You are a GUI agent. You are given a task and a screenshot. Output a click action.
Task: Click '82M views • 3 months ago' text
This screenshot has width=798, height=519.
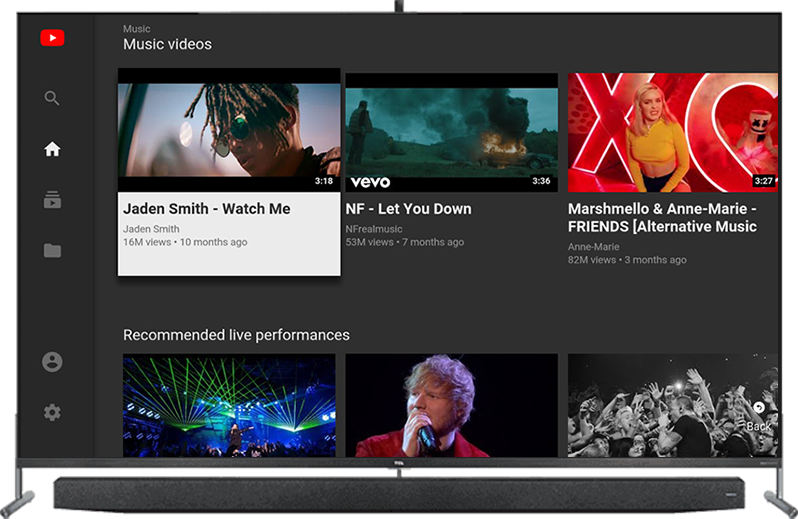tap(627, 260)
